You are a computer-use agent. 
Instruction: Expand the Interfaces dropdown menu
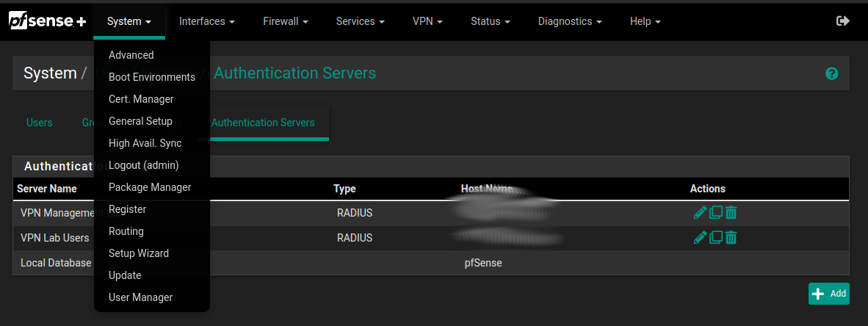point(207,21)
